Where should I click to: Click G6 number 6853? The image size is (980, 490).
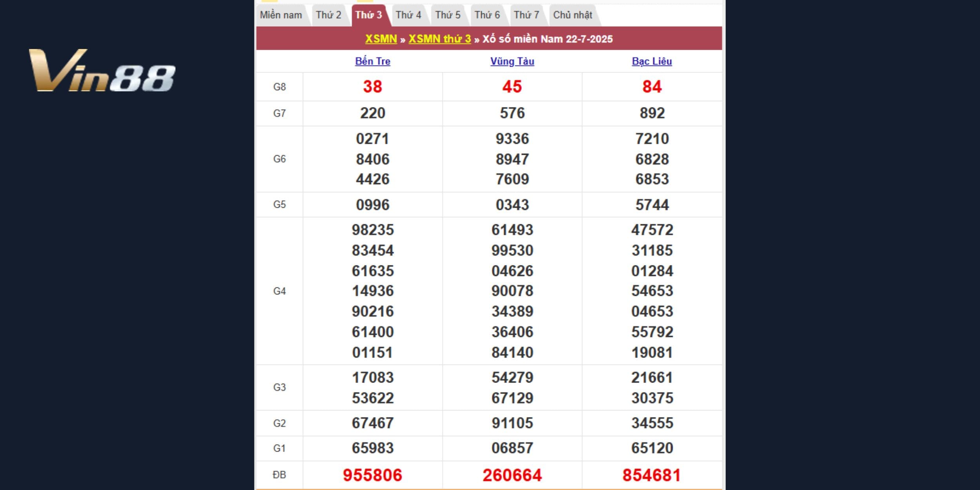[652, 179]
